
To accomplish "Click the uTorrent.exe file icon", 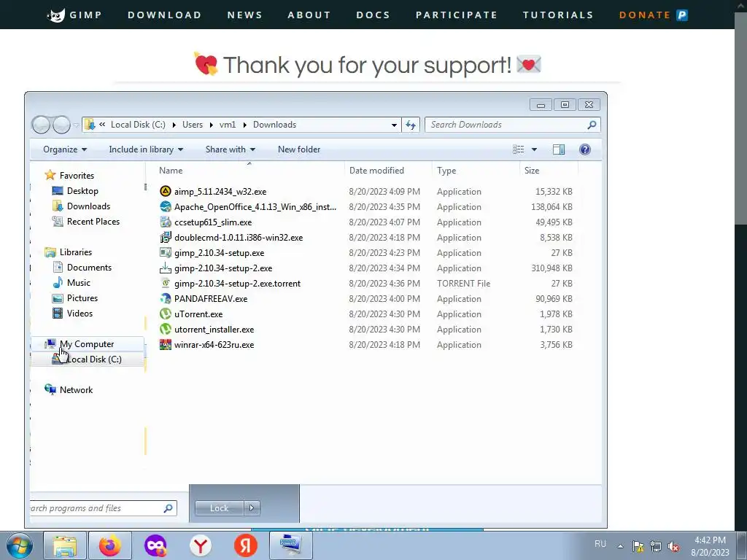I will coord(166,314).
